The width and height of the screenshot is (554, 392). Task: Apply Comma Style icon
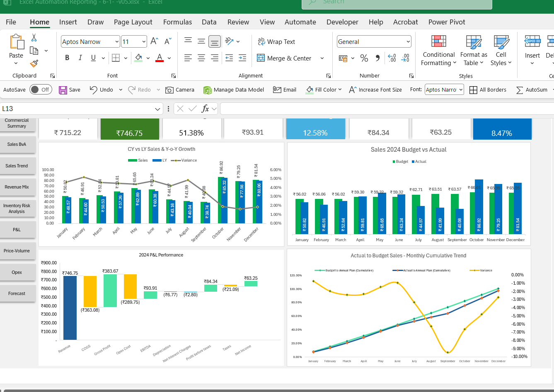pos(377,58)
